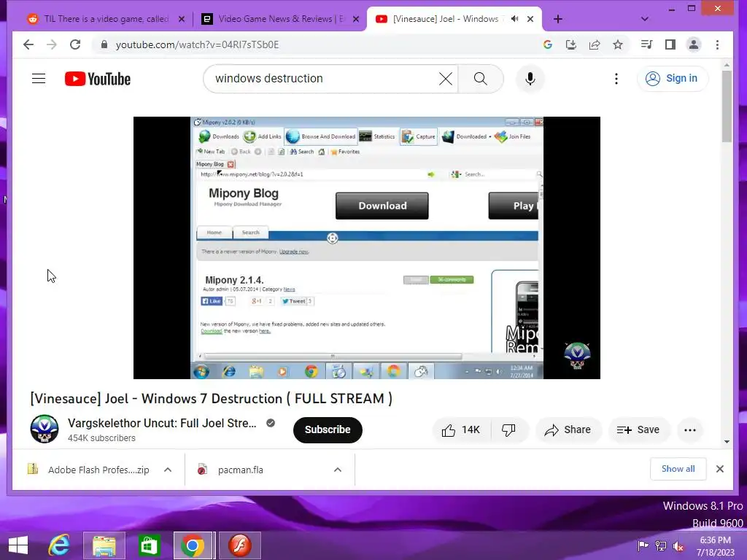The image size is (747, 560).
Task: Click the address bar URL
Action: 197,44
